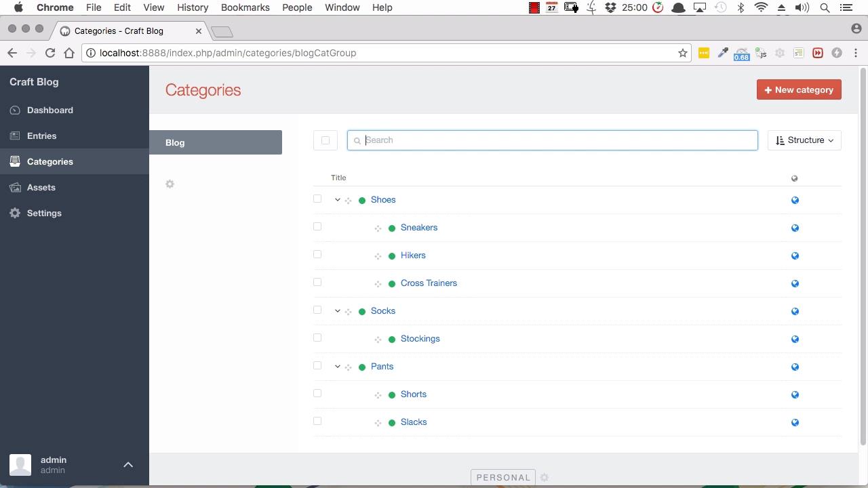Click the globe column header icon

click(x=795, y=178)
